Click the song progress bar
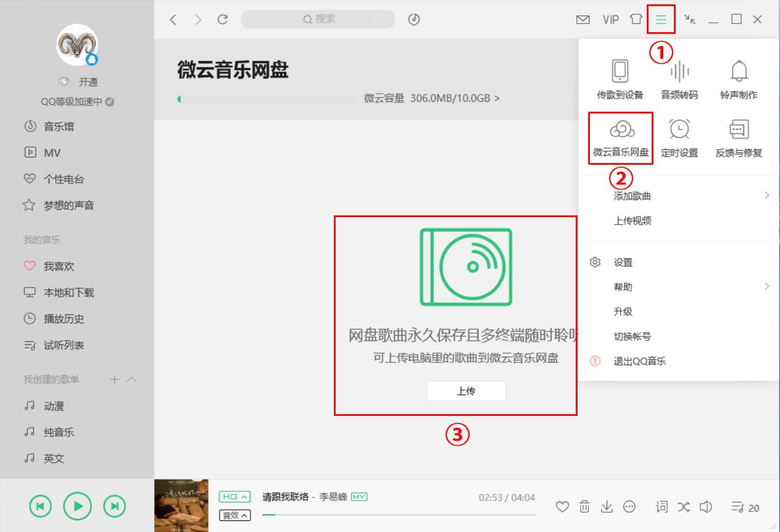The width and height of the screenshot is (780, 532). pyautogui.click(x=399, y=514)
